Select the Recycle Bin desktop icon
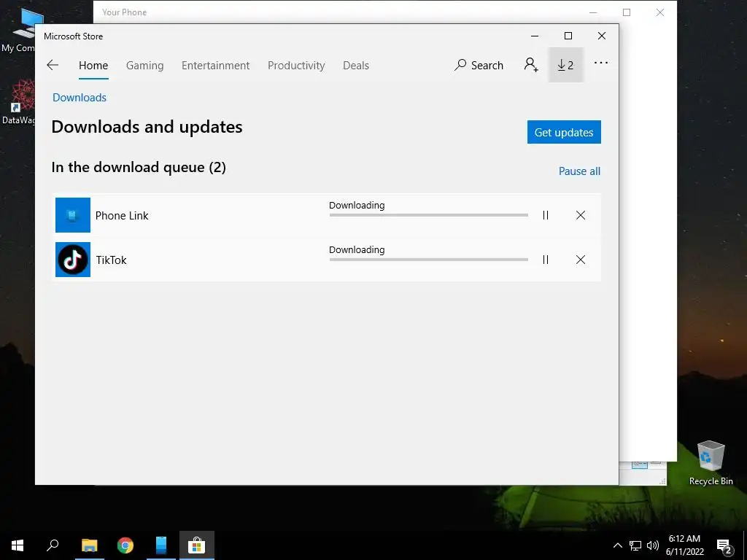The height and width of the screenshot is (560, 747). [x=711, y=463]
